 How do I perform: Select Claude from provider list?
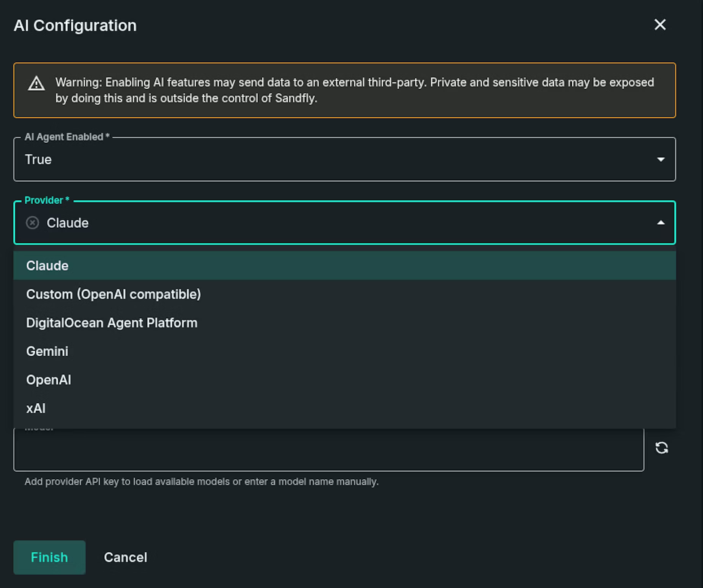pyautogui.click(x=345, y=266)
